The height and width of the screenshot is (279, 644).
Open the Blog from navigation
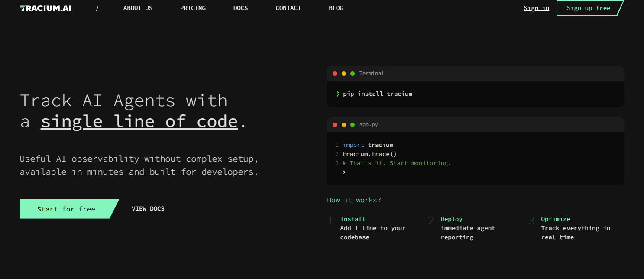click(x=336, y=8)
